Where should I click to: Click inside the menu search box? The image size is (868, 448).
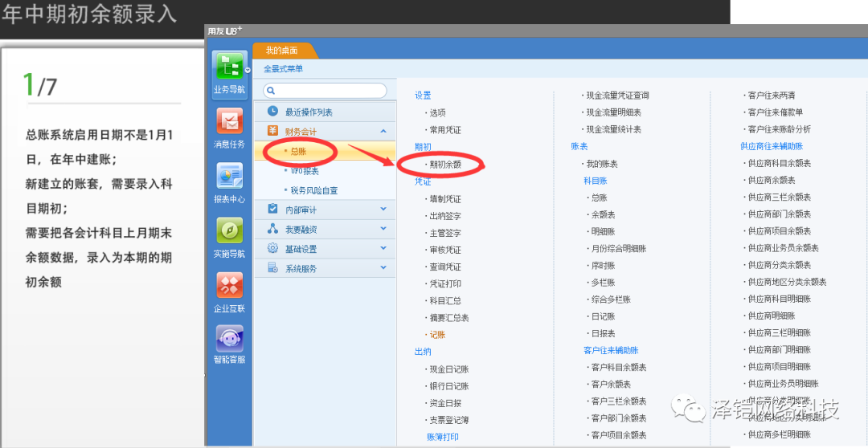coord(331,91)
